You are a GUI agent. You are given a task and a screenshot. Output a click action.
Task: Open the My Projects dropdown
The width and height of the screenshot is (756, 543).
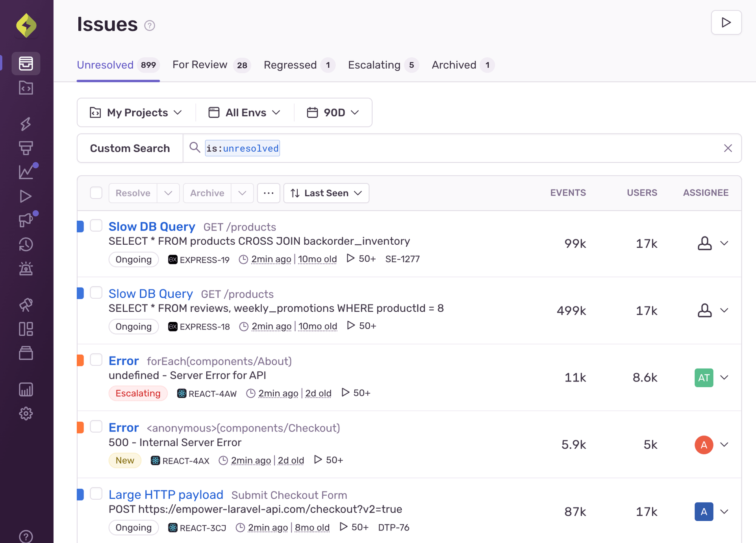coord(136,113)
